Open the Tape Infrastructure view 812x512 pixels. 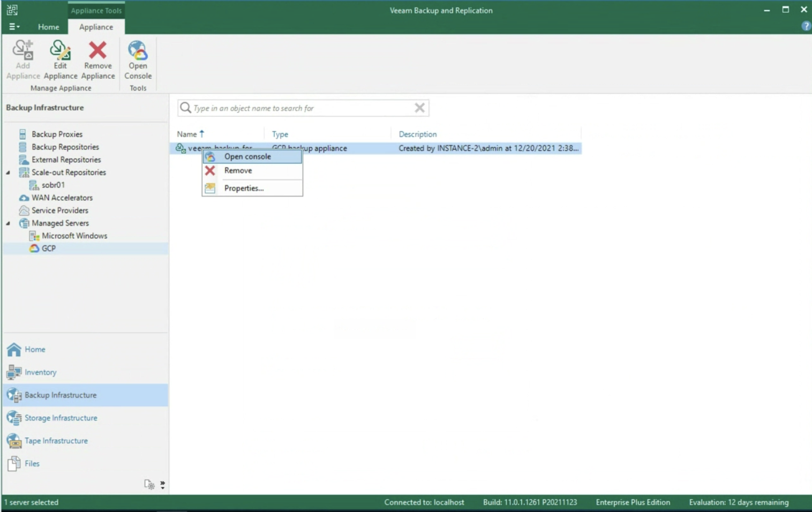click(x=86, y=441)
